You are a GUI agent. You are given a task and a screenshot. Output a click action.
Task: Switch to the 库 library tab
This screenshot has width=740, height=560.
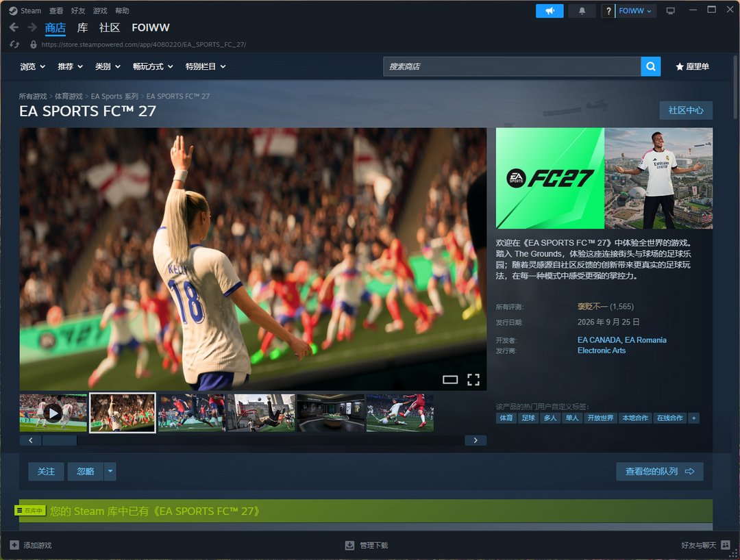point(83,28)
